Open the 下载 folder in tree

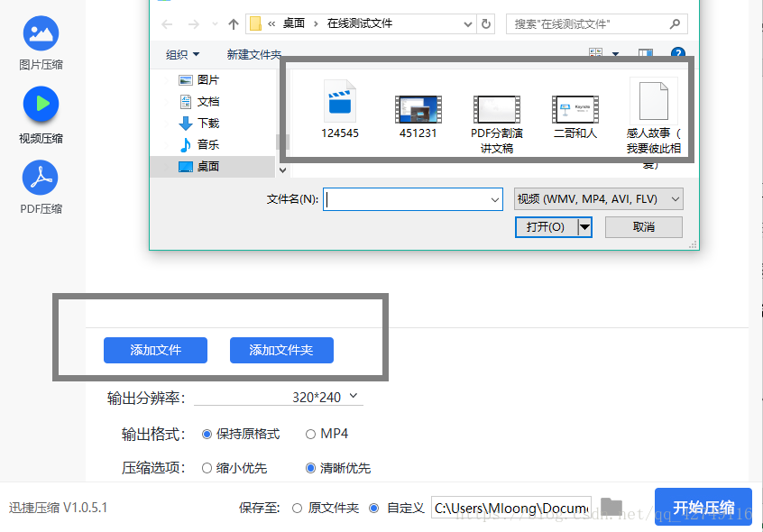pyautogui.click(x=199, y=123)
